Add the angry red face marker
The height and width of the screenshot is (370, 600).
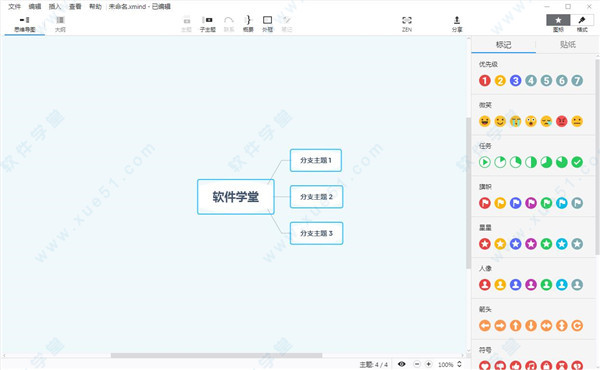pos(562,121)
